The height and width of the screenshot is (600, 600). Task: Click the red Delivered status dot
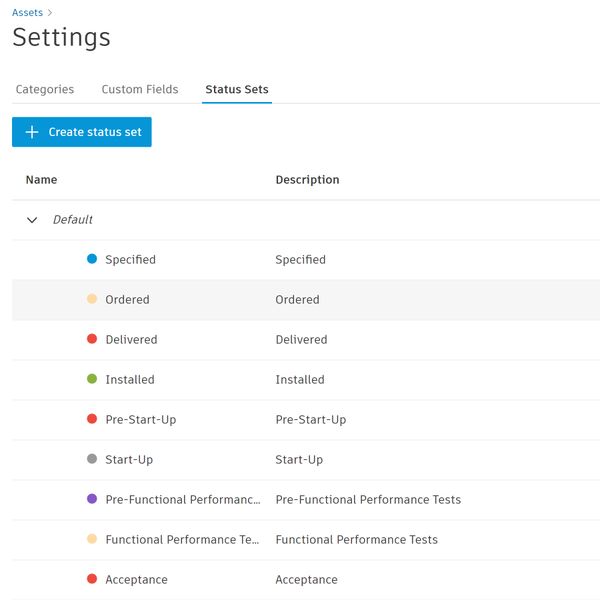coord(92,339)
